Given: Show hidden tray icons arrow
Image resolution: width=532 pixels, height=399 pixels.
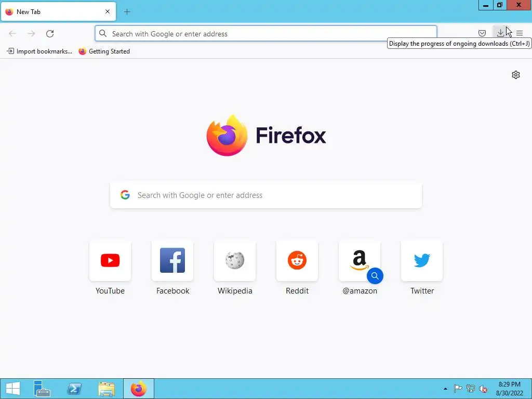Looking at the screenshot, I should 445,389.
